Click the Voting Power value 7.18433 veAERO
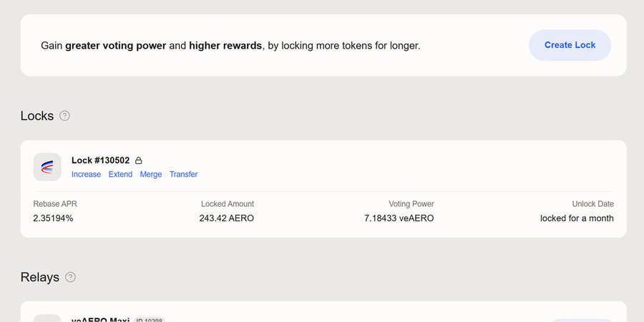The height and width of the screenshot is (322, 644). (399, 218)
